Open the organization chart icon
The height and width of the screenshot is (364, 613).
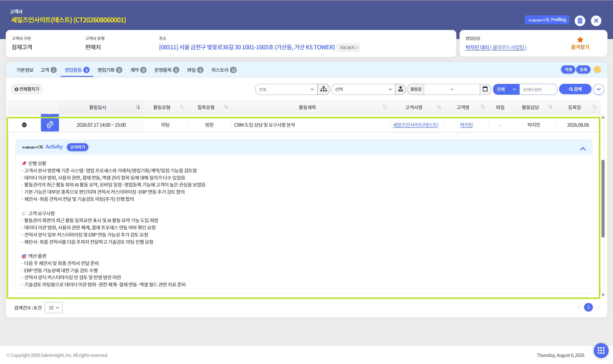pos(324,89)
